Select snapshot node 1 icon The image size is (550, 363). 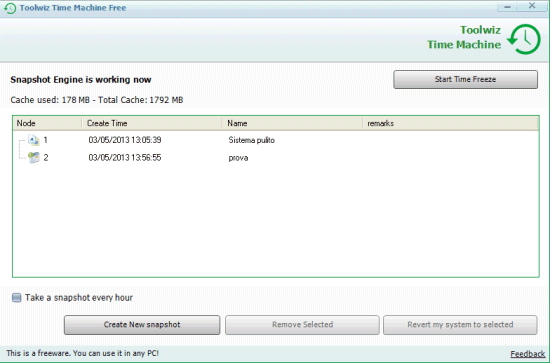[34, 140]
